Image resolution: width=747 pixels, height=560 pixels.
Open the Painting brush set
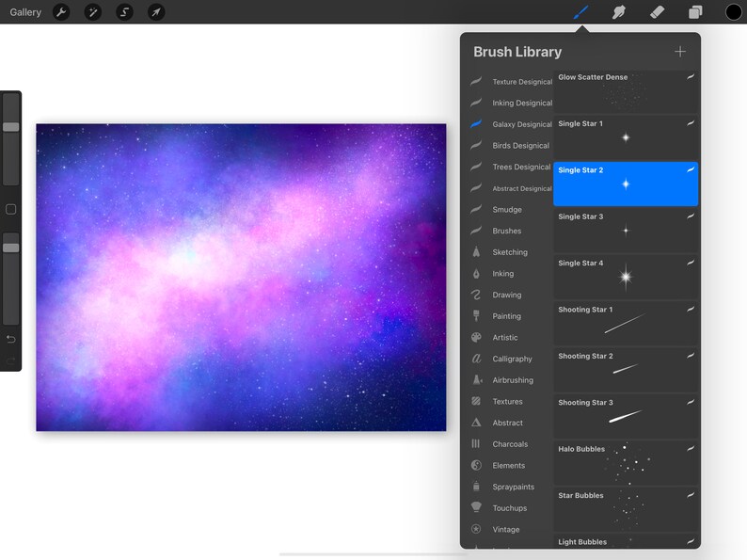(511, 316)
